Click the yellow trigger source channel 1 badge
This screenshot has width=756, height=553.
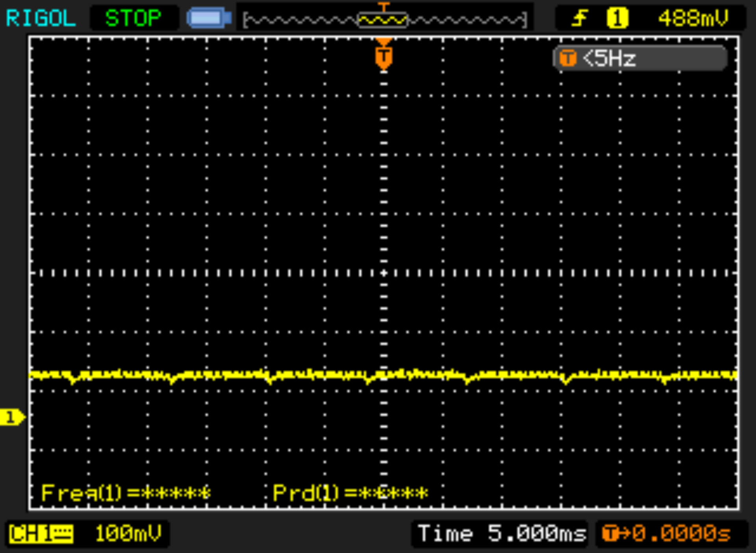(617, 18)
